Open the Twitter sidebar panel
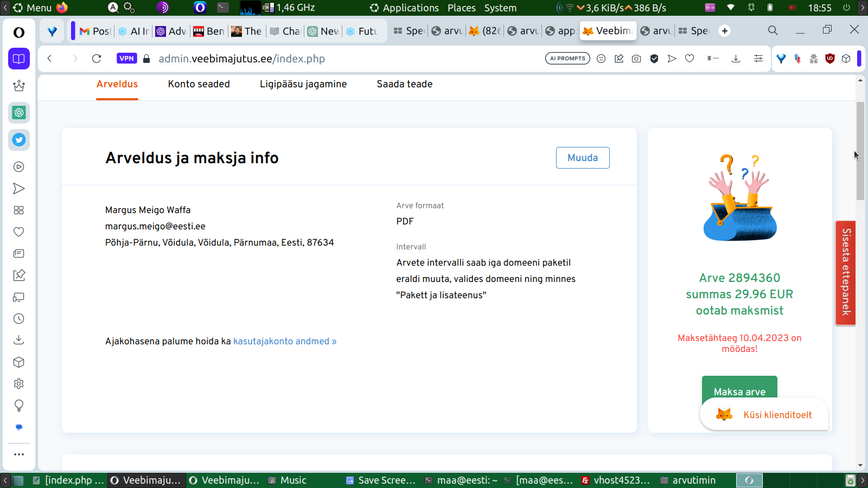The image size is (868, 488). click(x=19, y=140)
